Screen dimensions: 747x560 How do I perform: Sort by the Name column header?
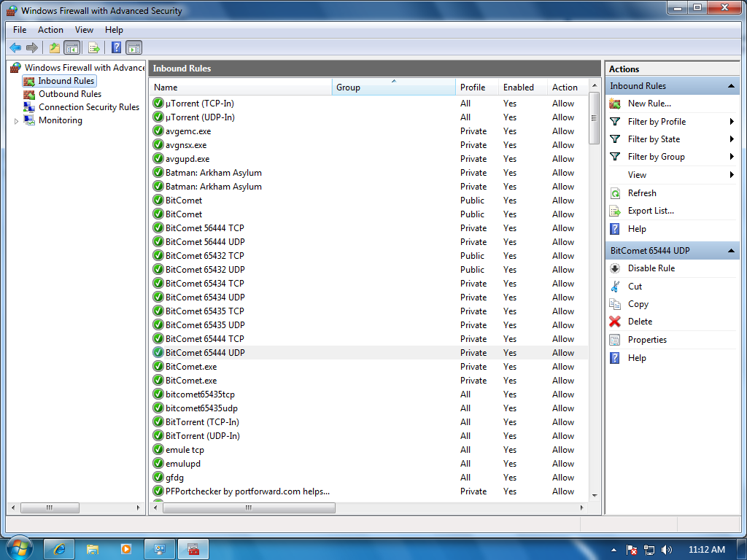(x=241, y=87)
